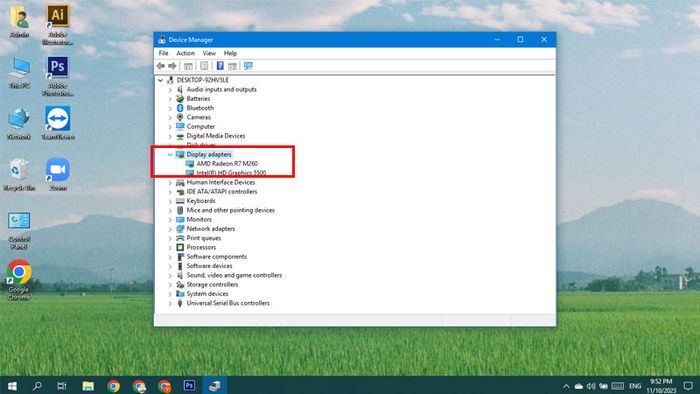Click the Back arrow in Device Manager toolbar
This screenshot has width=700, height=394.
point(161,66)
